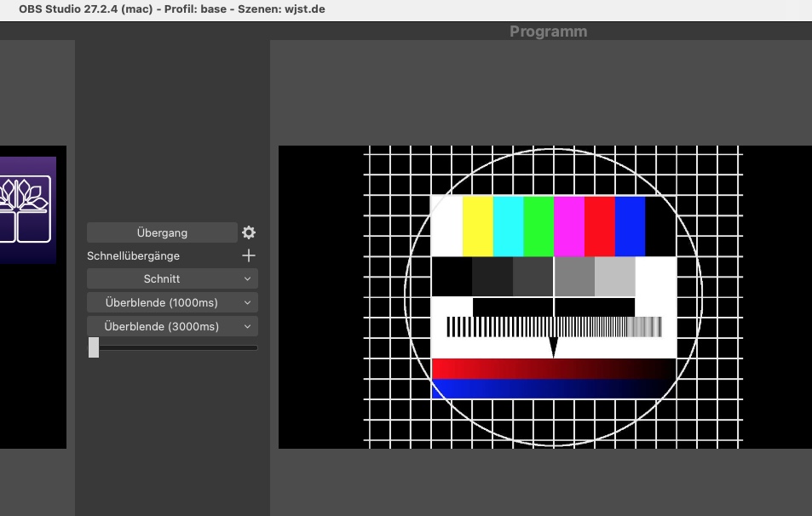Click the Programm label
Image resolution: width=812 pixels, height=516 pixels.
point(549,32)
